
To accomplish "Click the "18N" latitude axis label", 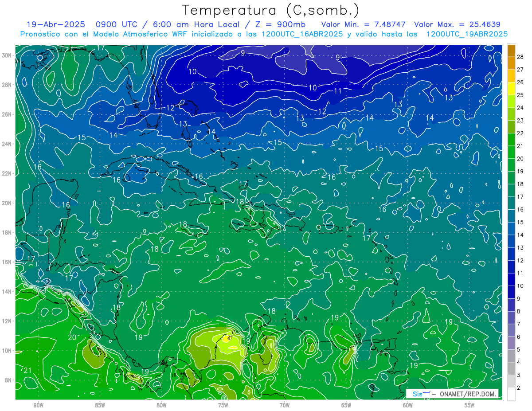I will coord(7,232).
